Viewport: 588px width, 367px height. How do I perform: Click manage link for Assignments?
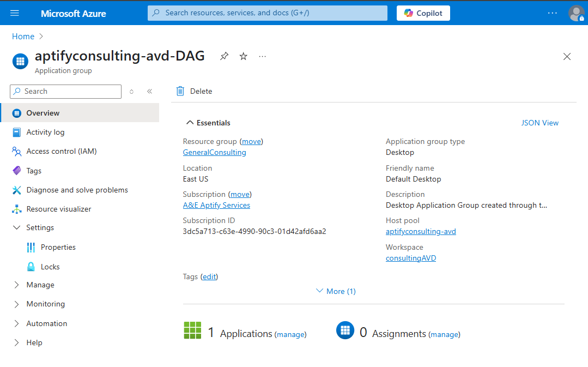click(x=444, y=334)
